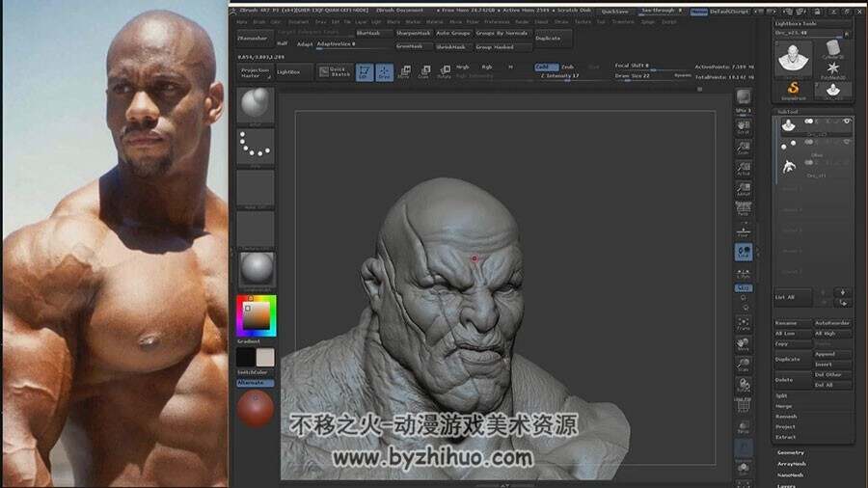The height and width of the screenshot is (488, 868).
Task: Click the Append subtool button
Action: pos(832,354)
